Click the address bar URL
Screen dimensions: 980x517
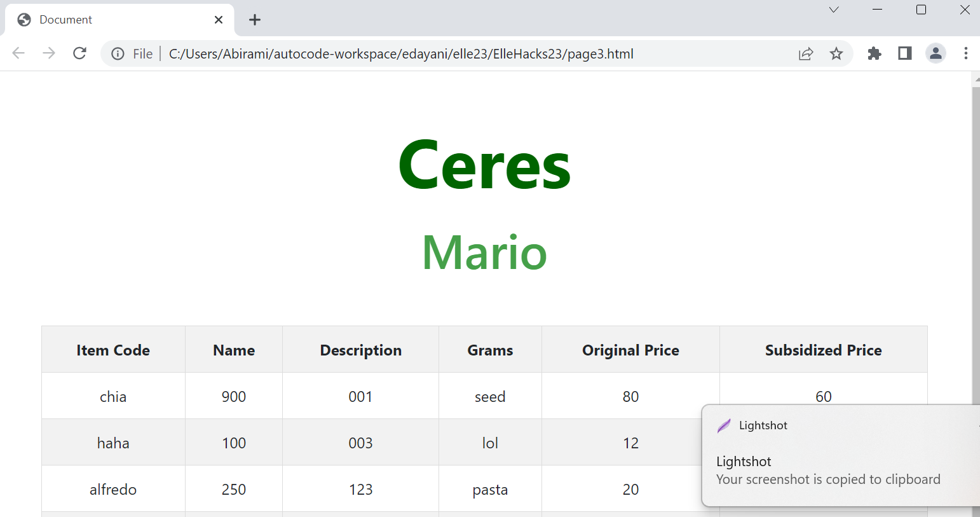[x=401, y=54]
